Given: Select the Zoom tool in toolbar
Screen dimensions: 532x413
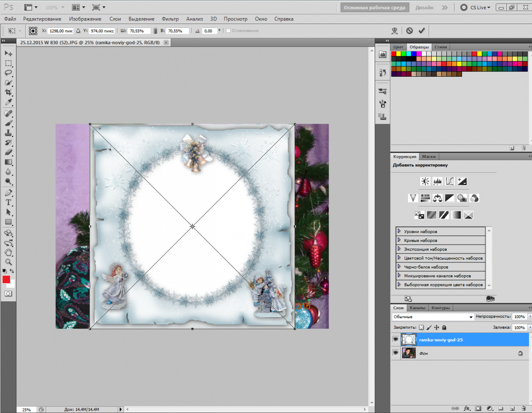Looking at the screenshot, I should coord(8,262).
